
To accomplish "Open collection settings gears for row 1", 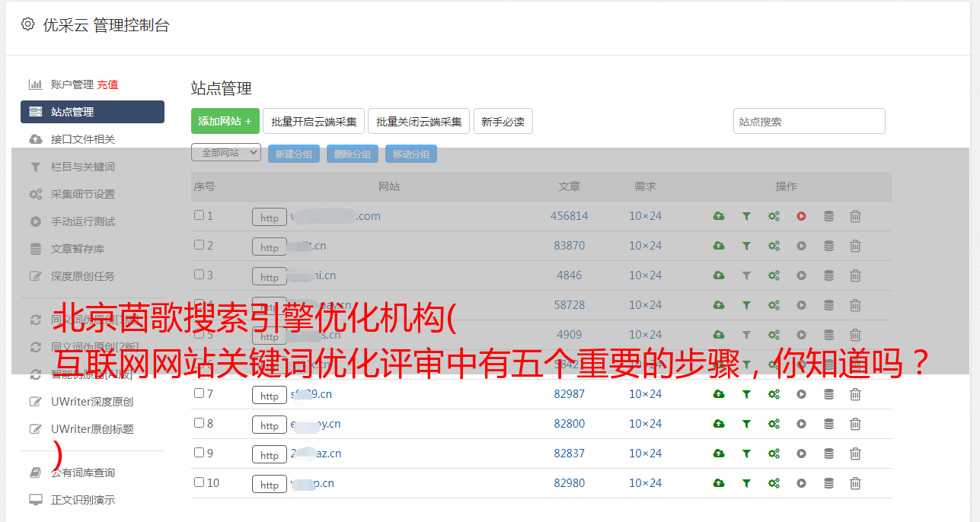I will point(774,216).
